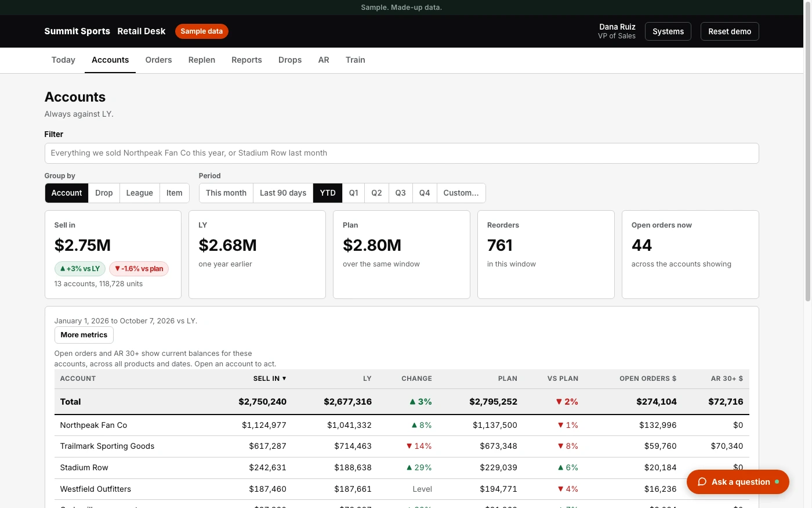812x508 pixels.
Task: Click the page vertical scrollbar
Action: point(808,151)
